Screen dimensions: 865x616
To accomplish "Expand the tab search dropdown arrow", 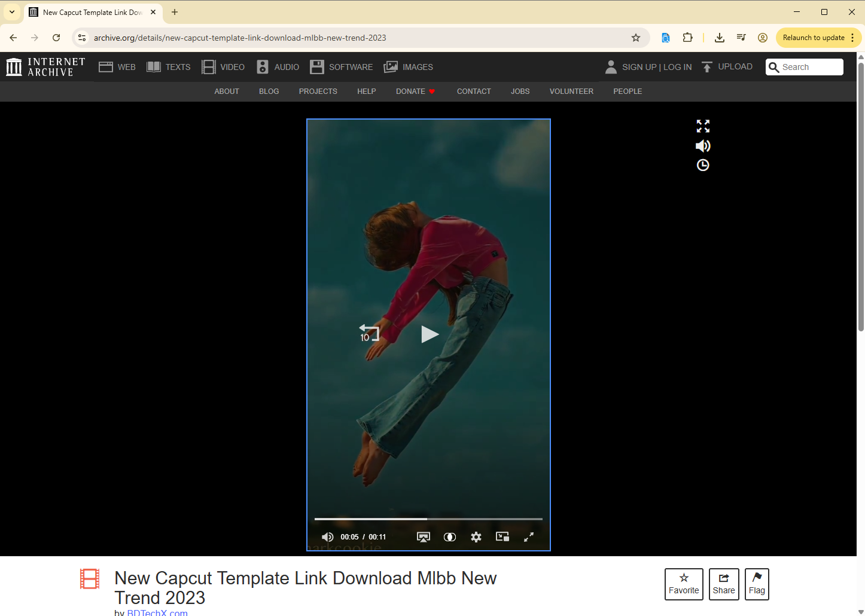I will [x=12, y=12].
